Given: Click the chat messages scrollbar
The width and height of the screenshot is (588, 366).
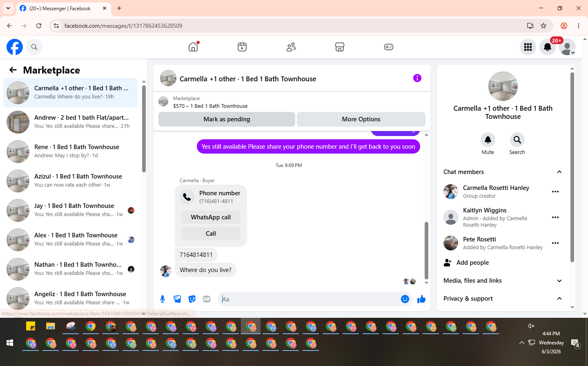Looking at the screenshot, I should 426,250.
